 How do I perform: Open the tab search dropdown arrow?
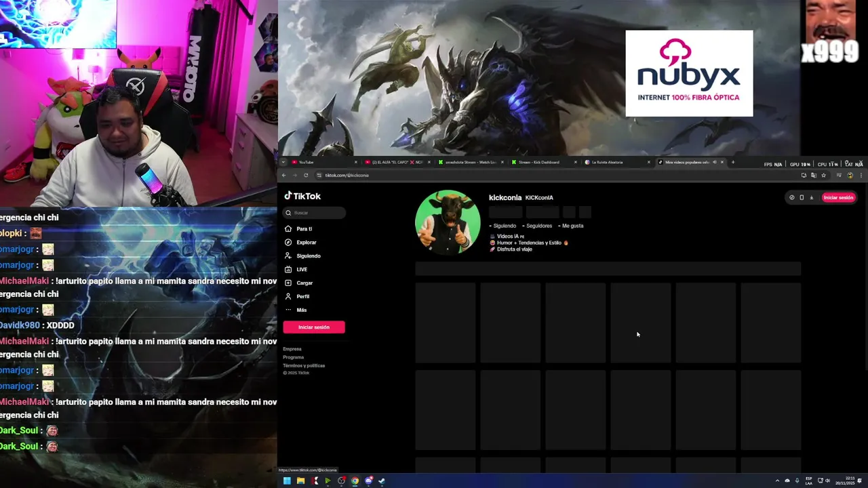(x=283, y=162)
